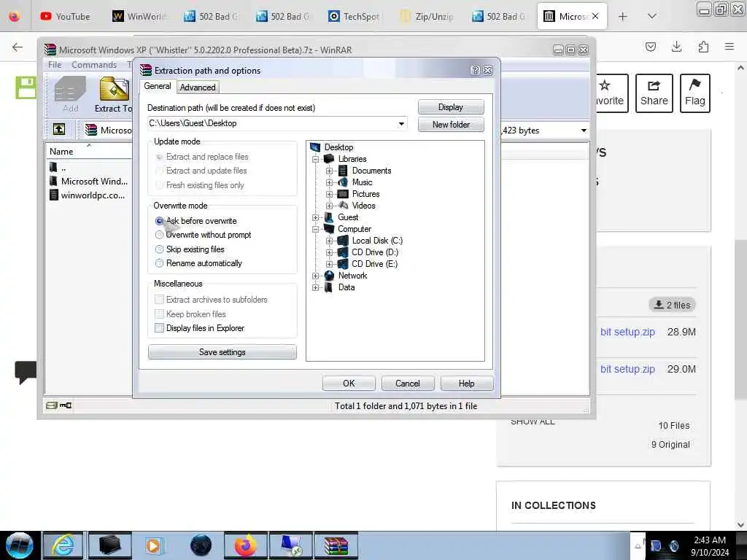Select Overwrite without prompt option

coord(159,235)
